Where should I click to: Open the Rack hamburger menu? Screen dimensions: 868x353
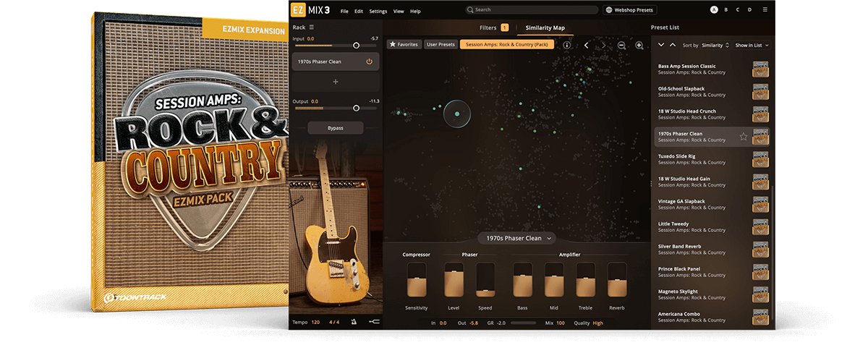click(312, 27)
